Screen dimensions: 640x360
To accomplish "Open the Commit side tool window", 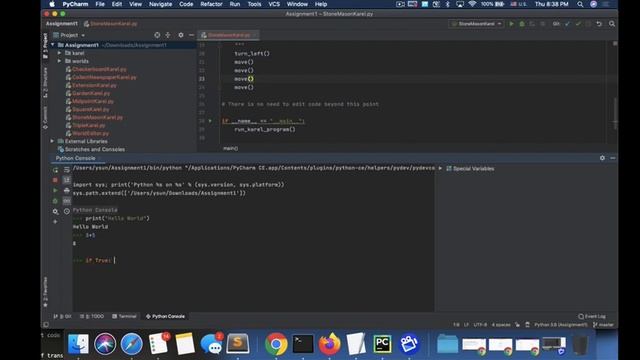I will [x=45, y=118].
